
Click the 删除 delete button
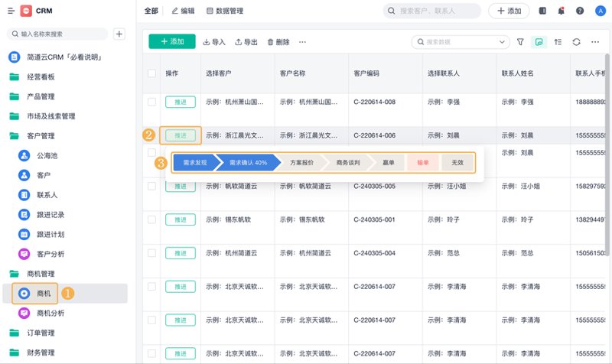[278, 42]
